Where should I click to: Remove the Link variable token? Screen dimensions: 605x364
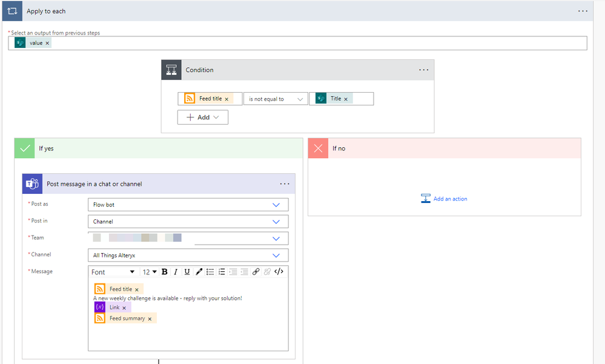[x=124, y=308]
